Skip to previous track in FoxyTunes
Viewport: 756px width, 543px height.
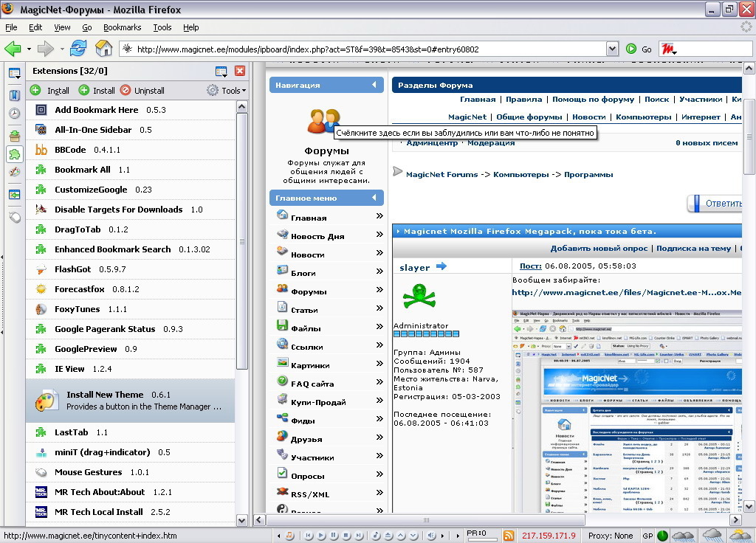[x=309, y=536]
